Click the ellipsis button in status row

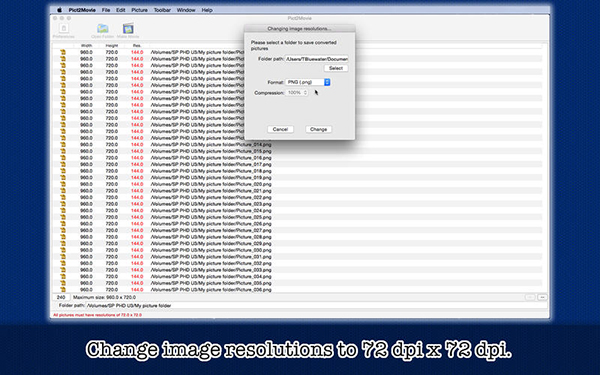[x=542, y=297]
